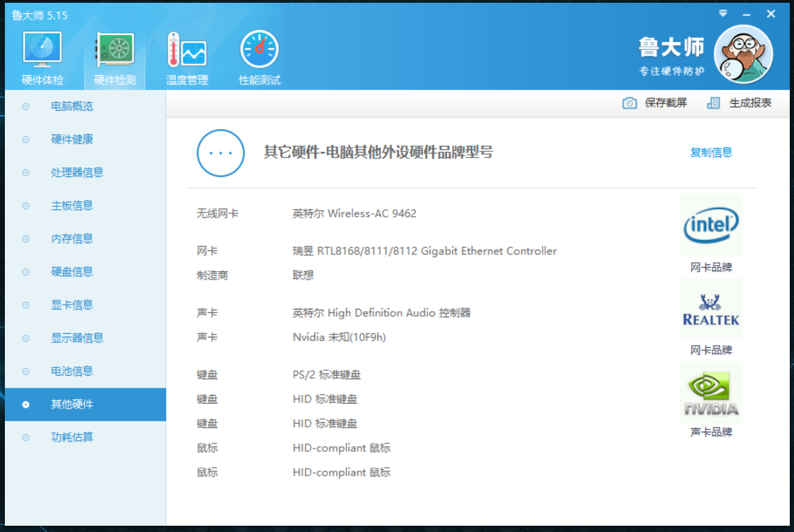Click the 复制信息 copy info link
The height and width of the screenshot is (532, 794).
[711, 153]
